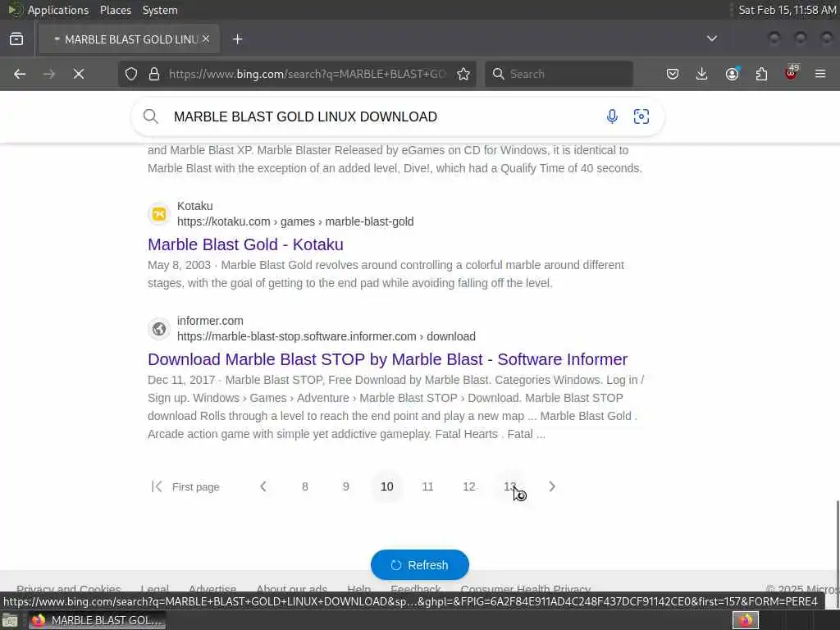Stop loading the page

[79, 74]
